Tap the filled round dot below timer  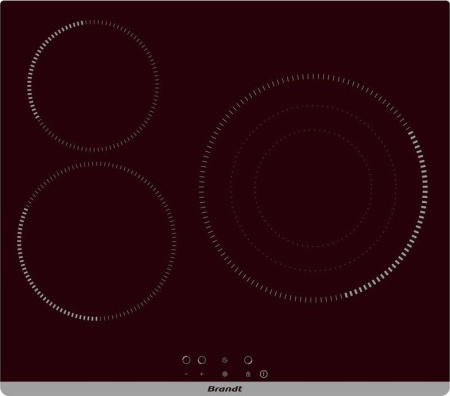pos(225,374)
